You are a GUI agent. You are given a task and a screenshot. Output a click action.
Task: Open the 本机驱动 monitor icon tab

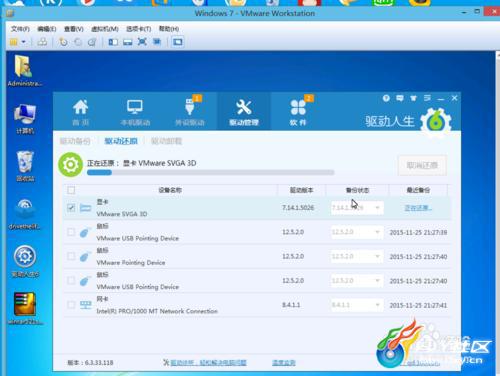(135, 112)
